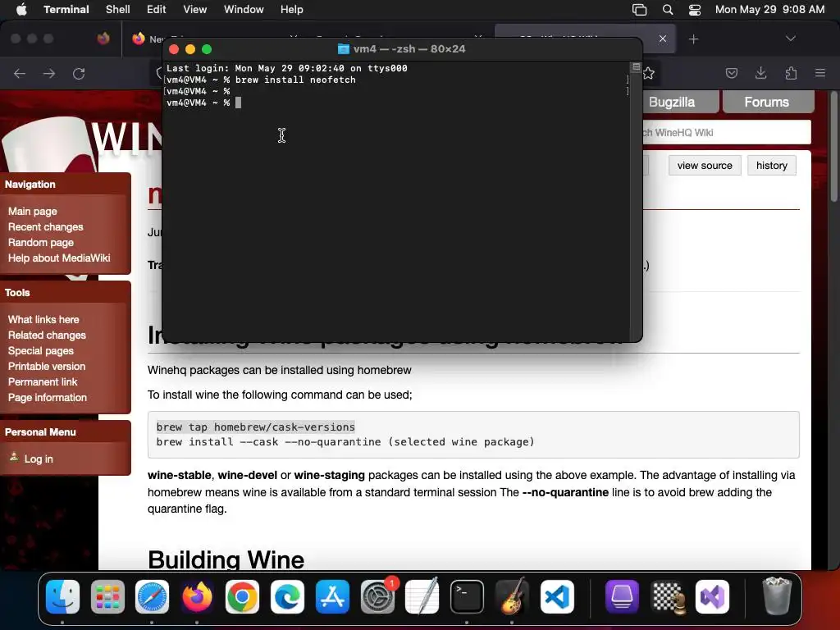Screen dimensions: 840x630
Task: Click the Building Wine heading
Action: (x=226, y=559)
